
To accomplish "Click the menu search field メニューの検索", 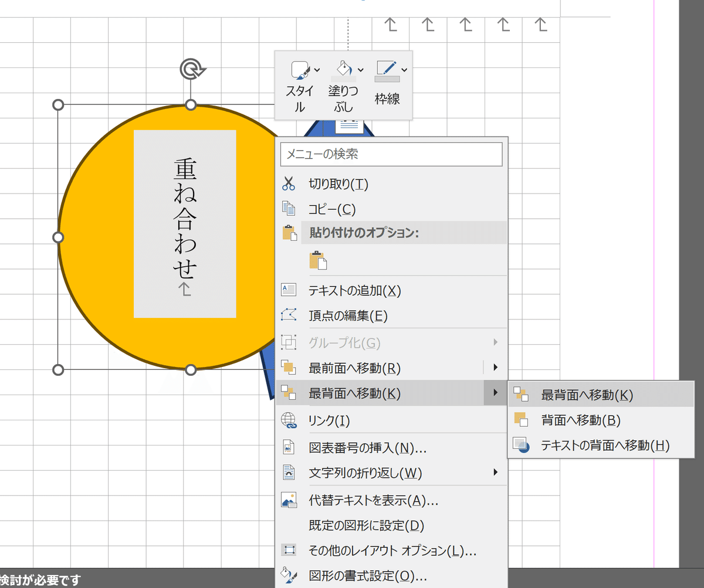I will click(x=392, y=154).
